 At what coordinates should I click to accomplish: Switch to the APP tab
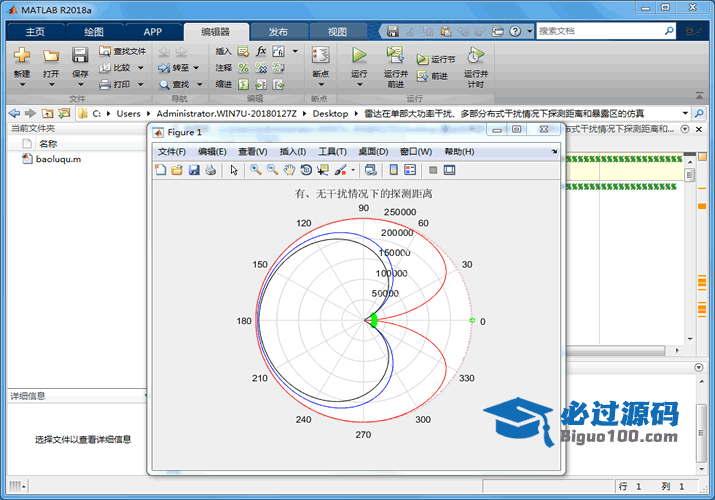point(153,31)
